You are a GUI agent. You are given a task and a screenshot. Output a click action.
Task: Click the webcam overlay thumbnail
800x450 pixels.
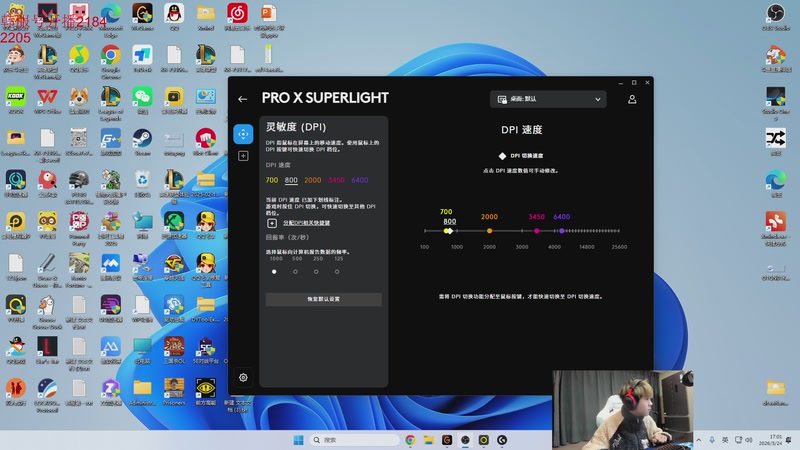pyautogui.click(x=622, y=410)
